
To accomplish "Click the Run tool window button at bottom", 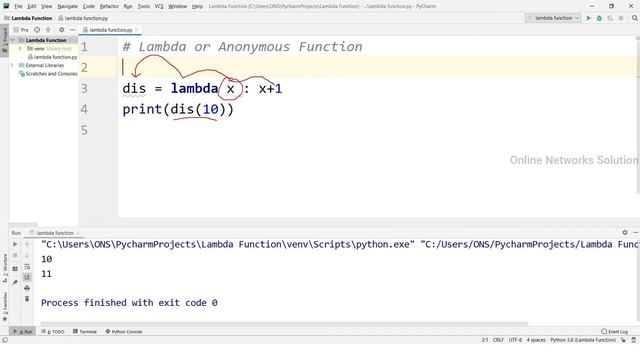I will click(23, 331).
